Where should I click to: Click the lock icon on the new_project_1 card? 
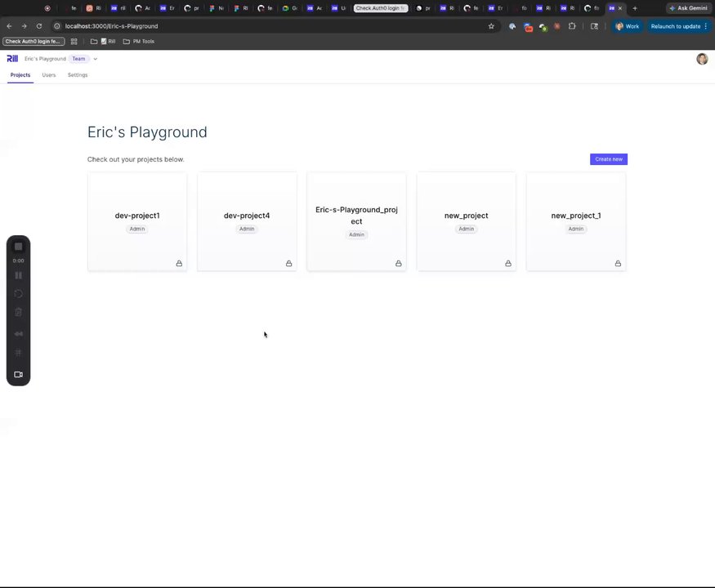(x=618, y=264)
